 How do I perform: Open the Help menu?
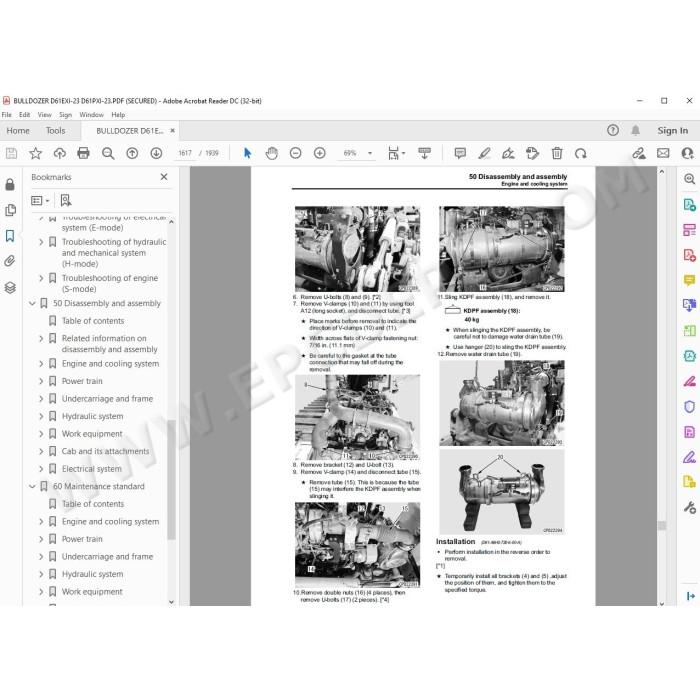[118, 115]
